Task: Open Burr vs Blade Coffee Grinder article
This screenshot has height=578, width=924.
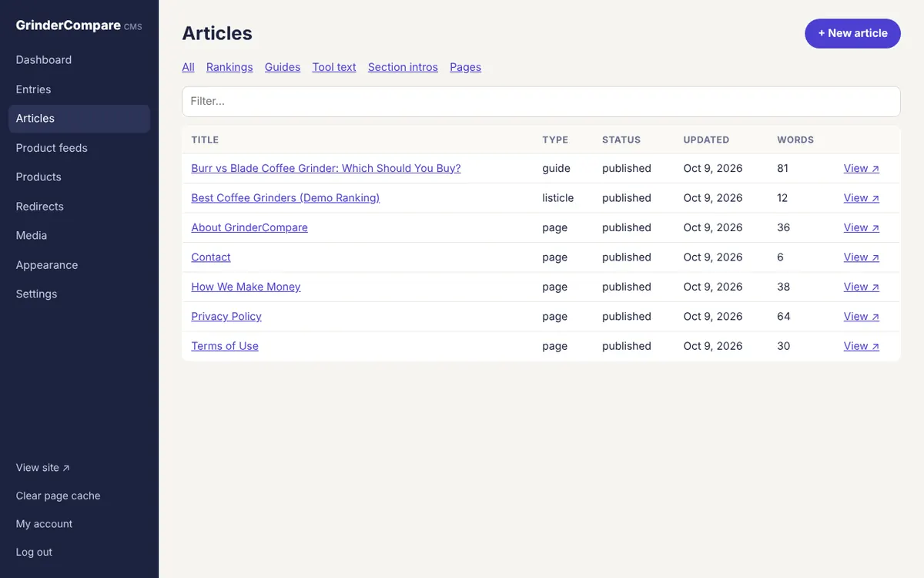Action: [326, 169]
